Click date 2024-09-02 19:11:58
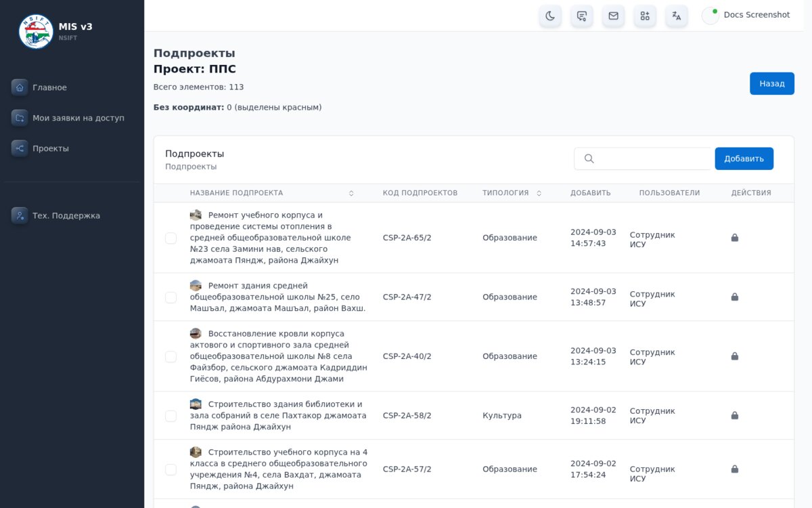 pos(593,415)
